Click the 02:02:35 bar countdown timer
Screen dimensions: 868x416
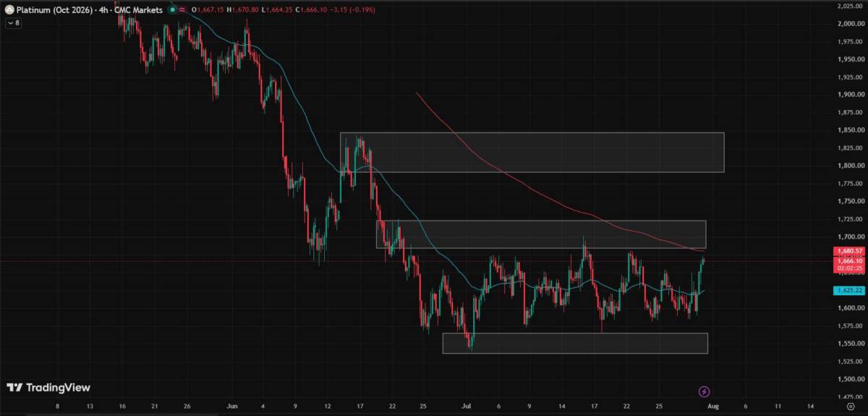[849, 268]
